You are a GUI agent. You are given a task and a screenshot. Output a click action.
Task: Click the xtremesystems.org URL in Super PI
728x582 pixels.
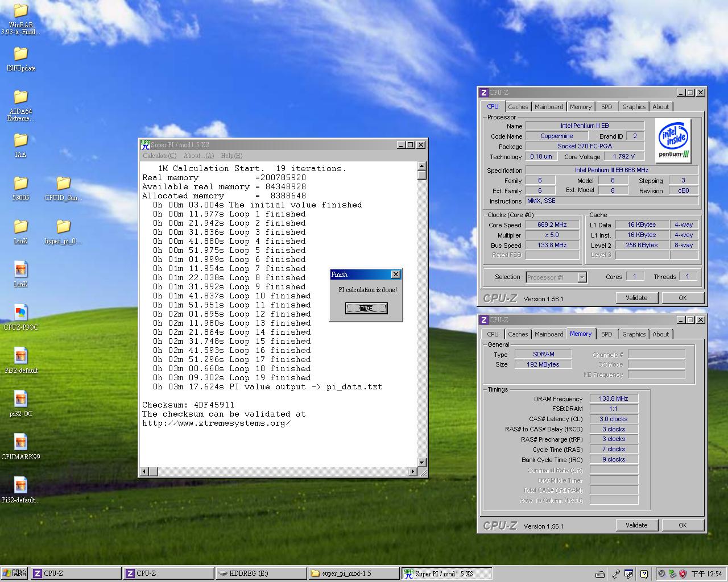click(x=217, y=423)
